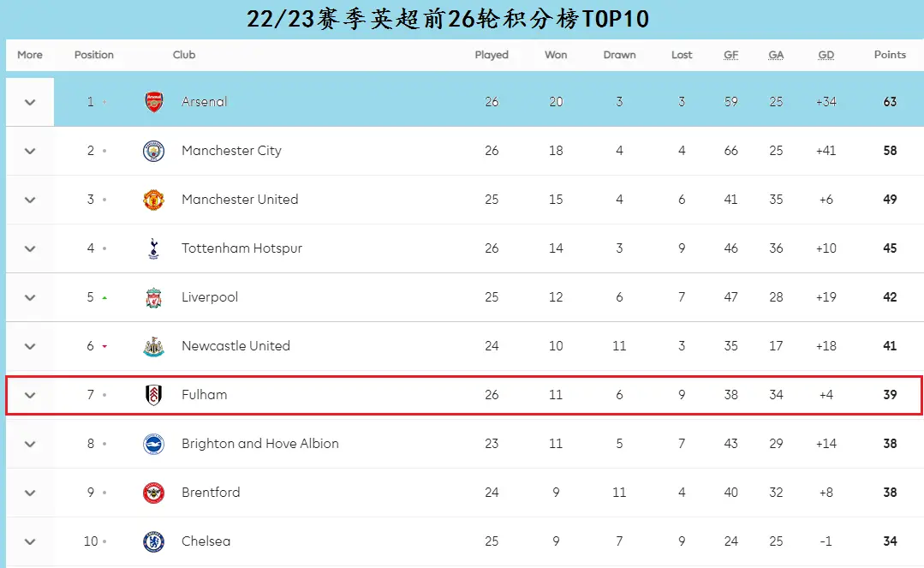Click Liverpool's green position-up indicator
924x568 pixels.
pyautogui.click(x=104, y=298)
